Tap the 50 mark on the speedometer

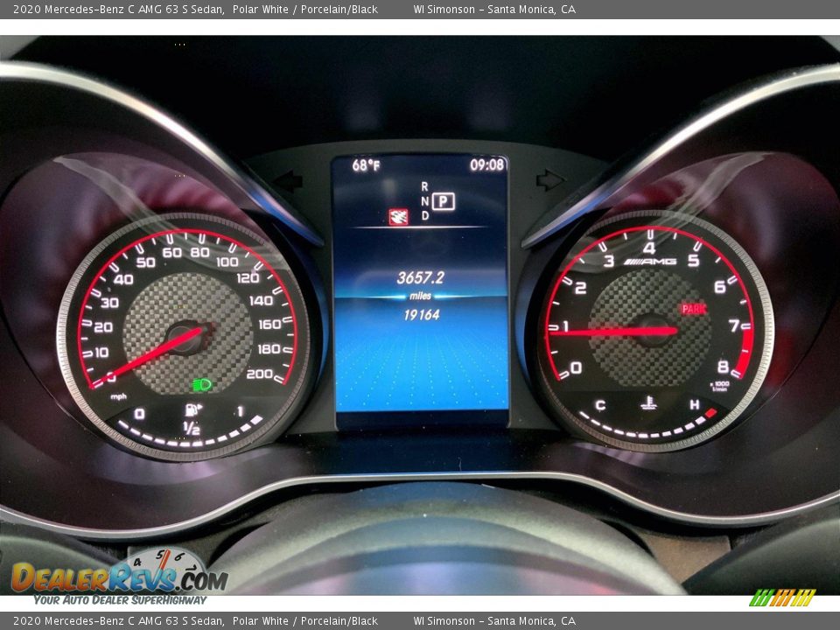(146, 262)
